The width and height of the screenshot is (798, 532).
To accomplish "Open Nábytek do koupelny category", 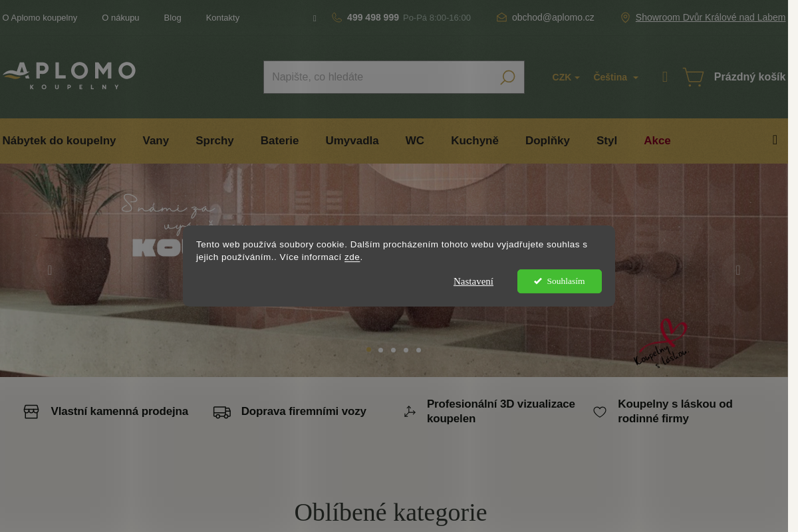I will click(x=59, y=141).
